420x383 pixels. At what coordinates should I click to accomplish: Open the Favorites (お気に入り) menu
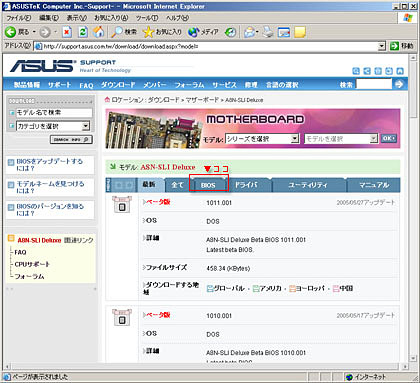point(111,18)
